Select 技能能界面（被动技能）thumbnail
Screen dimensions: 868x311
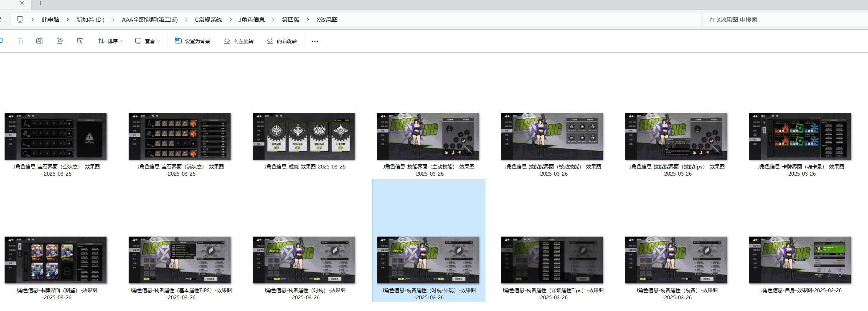pyautogui.click(x=552, y=136)
